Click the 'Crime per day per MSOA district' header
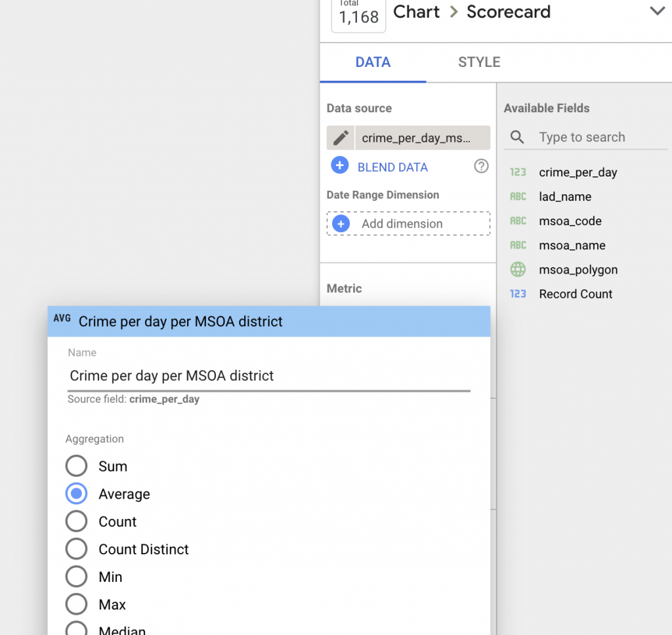This screenshot has height=635, width=672. point(268,321)
